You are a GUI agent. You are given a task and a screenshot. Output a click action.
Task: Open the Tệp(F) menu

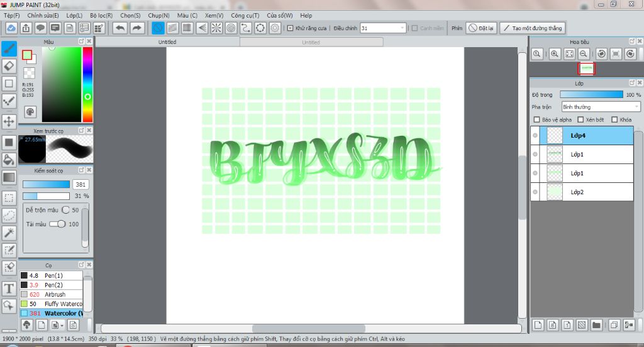11,15
